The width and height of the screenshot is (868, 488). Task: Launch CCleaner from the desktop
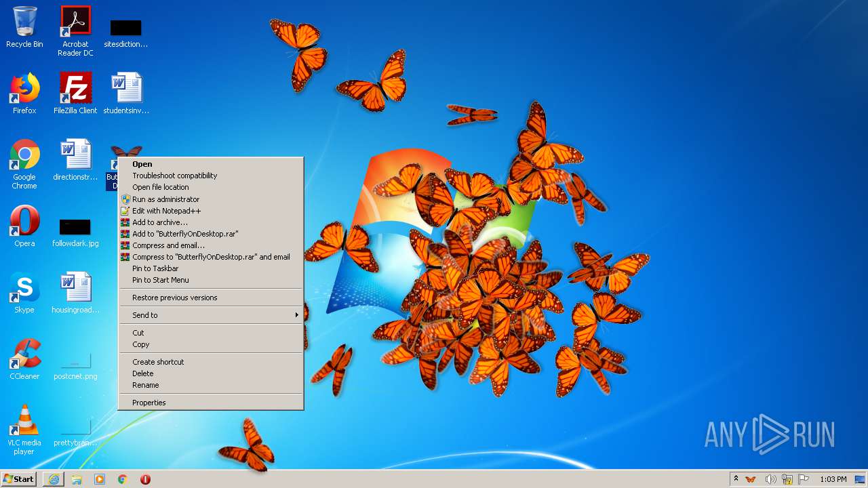click(x=24, y=359)
